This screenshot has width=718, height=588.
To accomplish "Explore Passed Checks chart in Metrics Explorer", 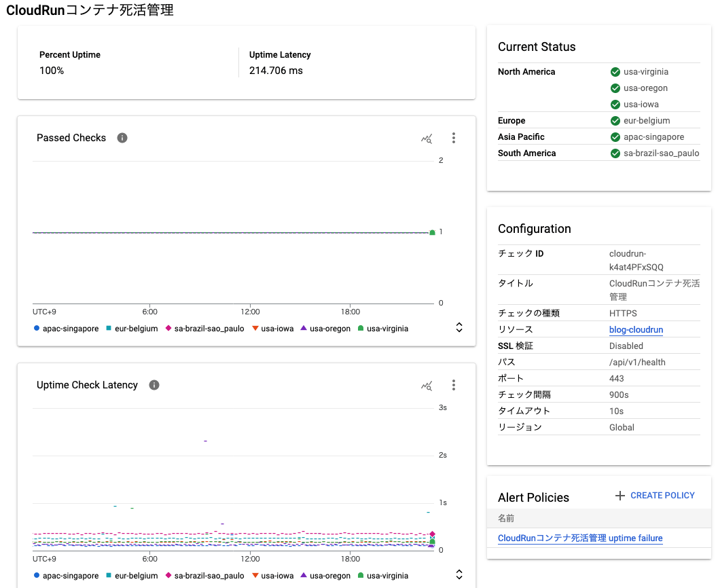I will (x=427, y=139).
